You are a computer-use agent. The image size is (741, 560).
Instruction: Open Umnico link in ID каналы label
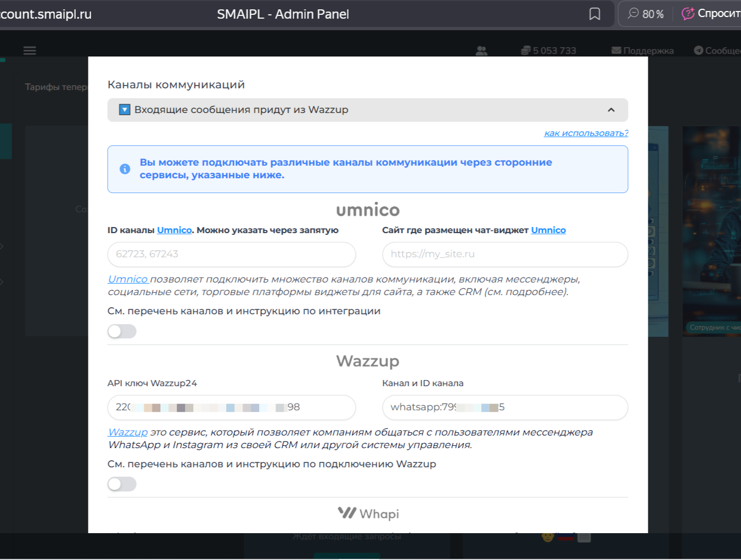tap(175, 230)
